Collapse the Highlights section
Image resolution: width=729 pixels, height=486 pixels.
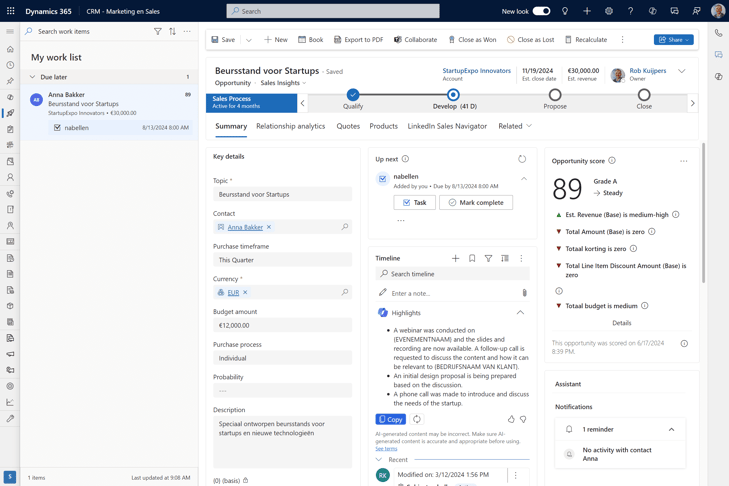[x=520, y=313]
